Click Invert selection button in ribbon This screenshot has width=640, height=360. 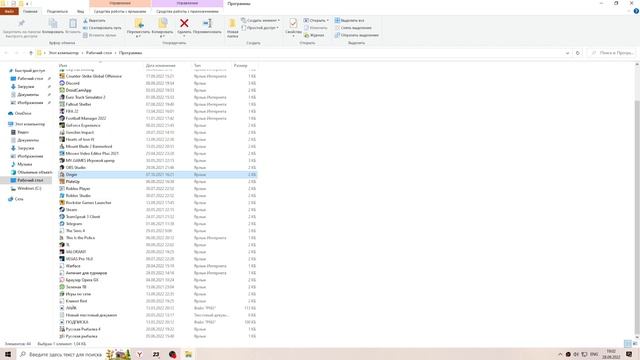click(x=357, y=35)
